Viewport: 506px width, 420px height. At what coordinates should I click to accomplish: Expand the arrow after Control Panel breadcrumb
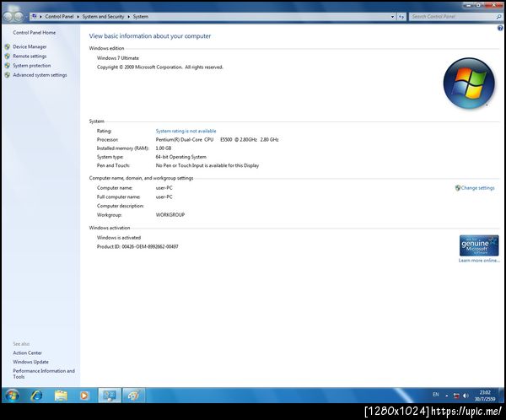(78, 17)
